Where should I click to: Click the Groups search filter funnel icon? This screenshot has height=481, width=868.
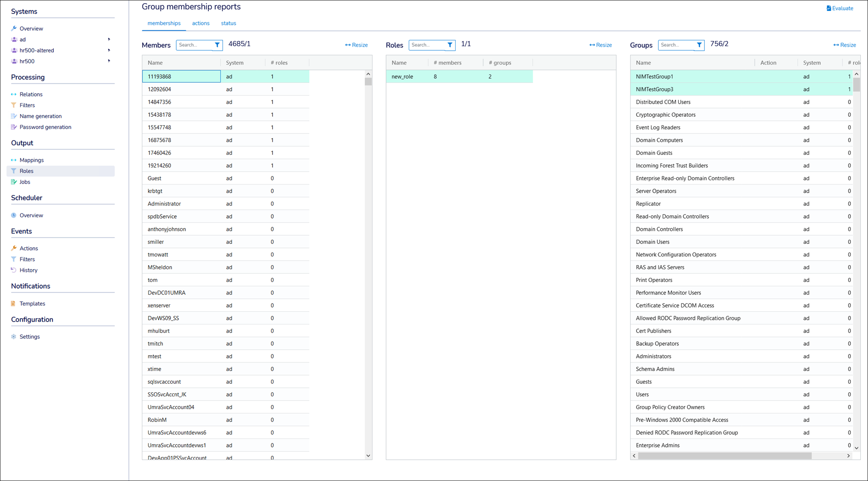(x=699, y=45)
